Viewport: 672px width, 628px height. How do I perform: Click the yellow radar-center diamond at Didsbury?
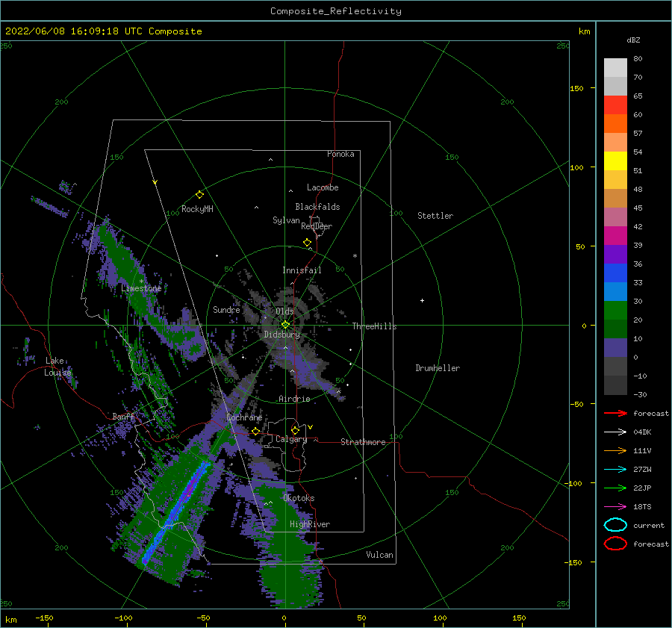pyautogui.click(x=285, y=325)
